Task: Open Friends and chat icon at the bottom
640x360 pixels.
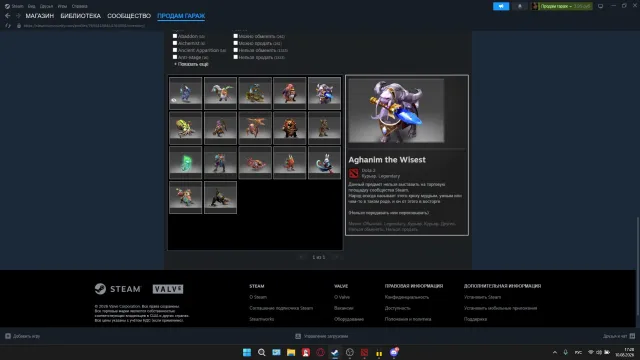Action: [632, 336]
